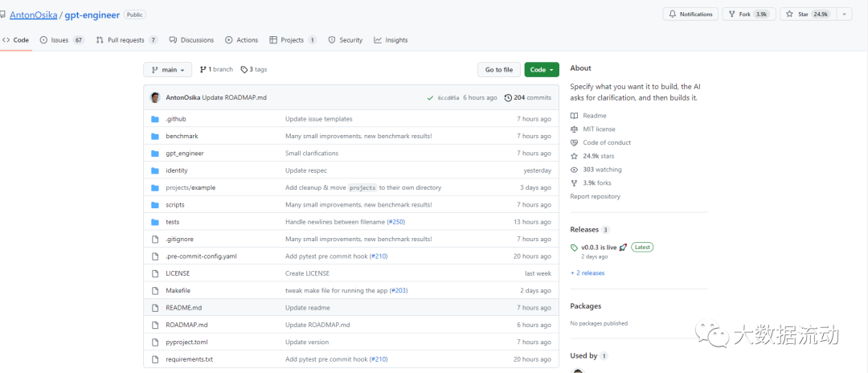Screen dimensions: 868x373
Task: Click the fork icon in Fork button
Action: [x=732, y=14]
